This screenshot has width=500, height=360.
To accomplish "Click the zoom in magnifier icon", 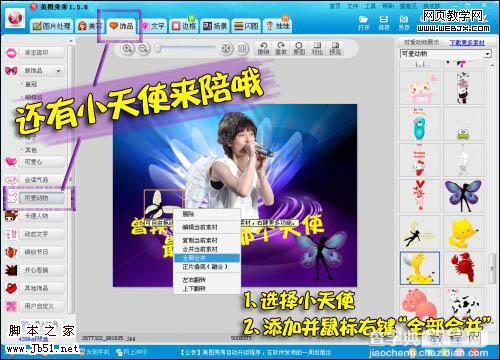I will point(127,49).
